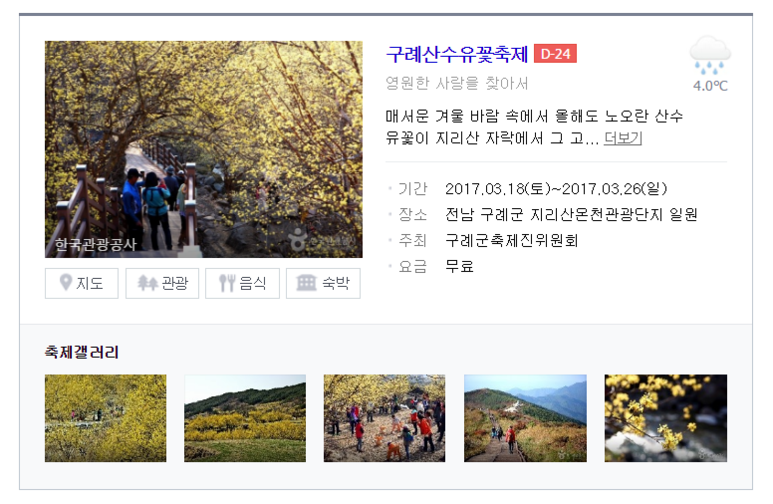The width and height of the screenshot is (773, 504).
Task: Click the D-24 countdown badge
Action: coord(555,54)
